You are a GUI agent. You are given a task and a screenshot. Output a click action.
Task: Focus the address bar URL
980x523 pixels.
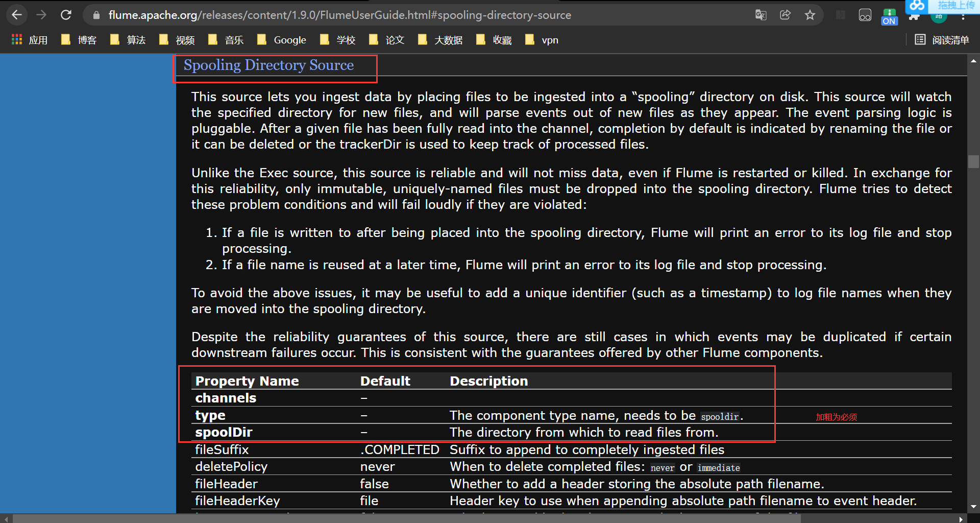coord(339,15)
